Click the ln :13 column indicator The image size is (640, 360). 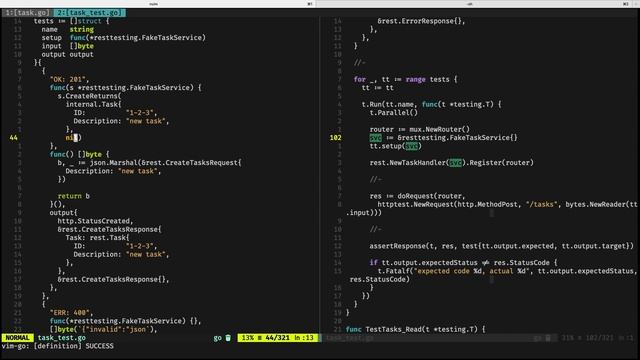coord(304,338)
